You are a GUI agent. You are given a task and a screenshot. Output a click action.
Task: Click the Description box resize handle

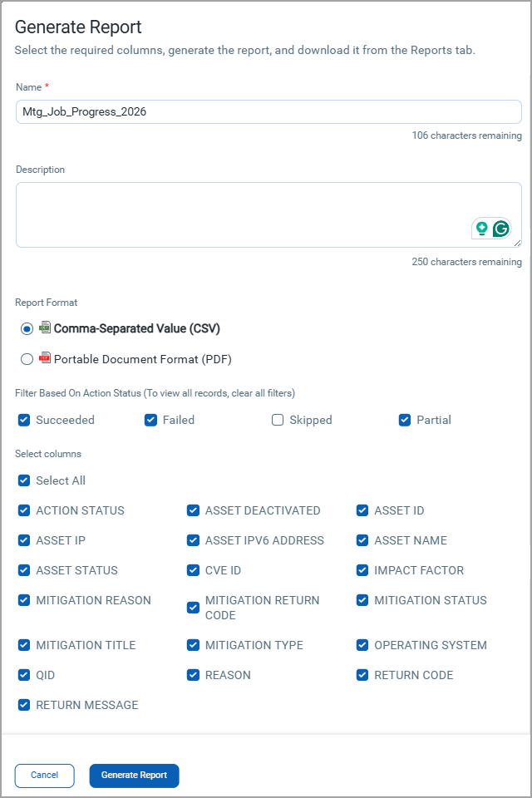pyautogui.click(x=518, y=244)
